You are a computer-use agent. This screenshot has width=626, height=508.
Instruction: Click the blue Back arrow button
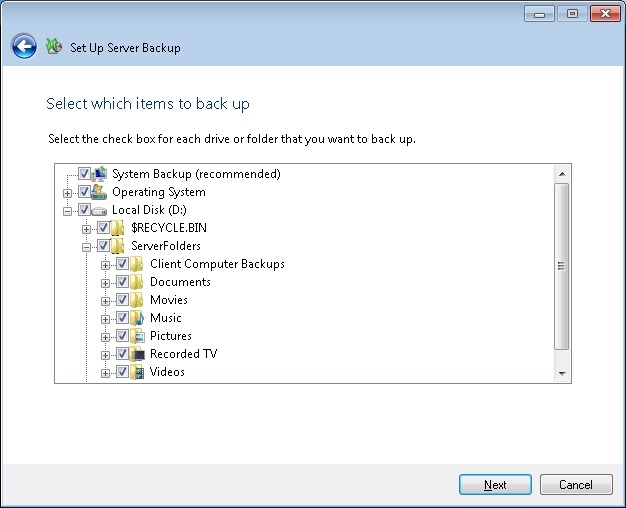pyautogui.click(x=24, y=47)
